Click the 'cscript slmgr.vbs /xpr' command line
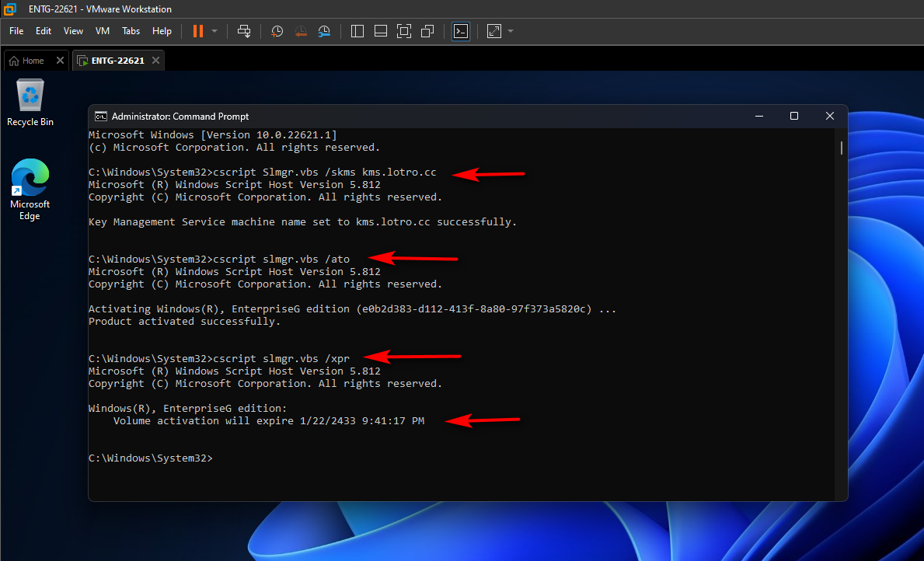The width and height of the screenshot is (924, 561). coord(218,359)
